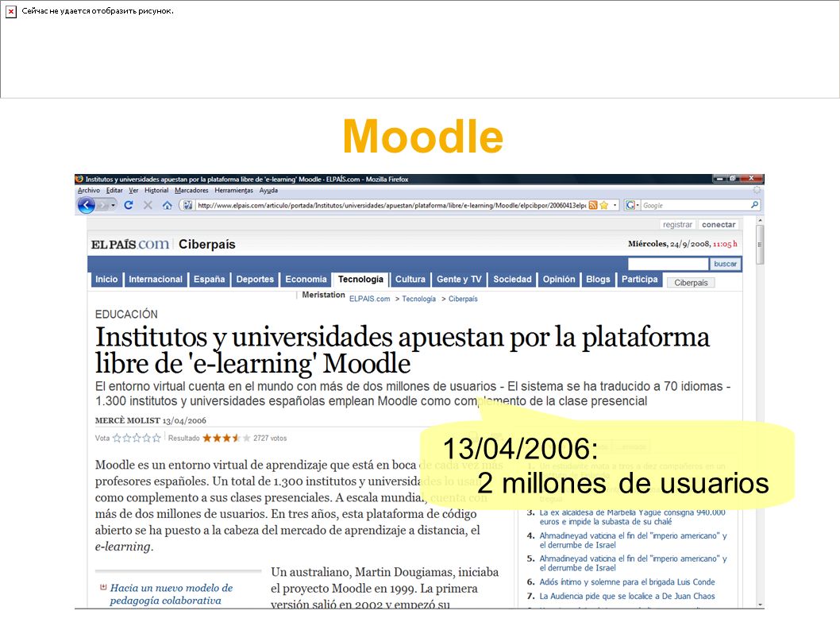Select the Sociedad tab
This screenshot has width=840, height=630.
[512, 280]
